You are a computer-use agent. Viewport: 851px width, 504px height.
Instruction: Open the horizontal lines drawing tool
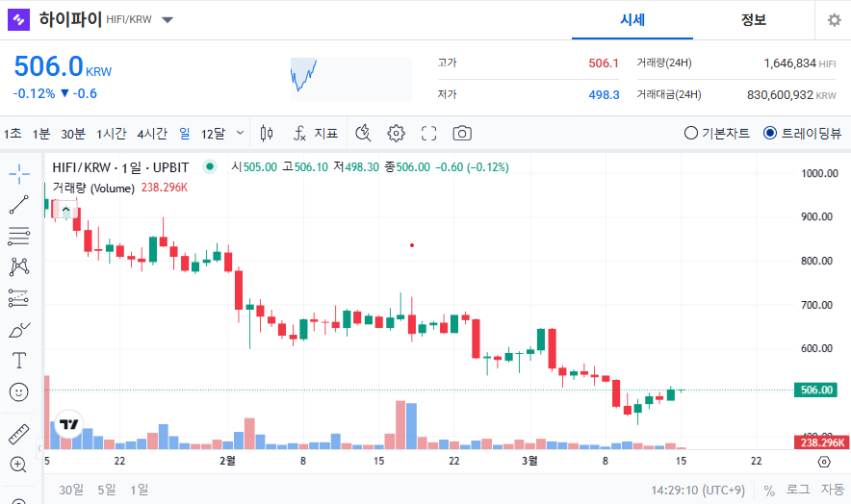[19, 236]
